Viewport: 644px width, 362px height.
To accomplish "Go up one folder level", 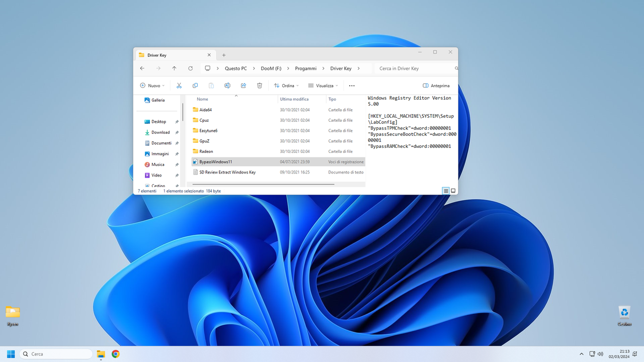I will pos(174,68).
